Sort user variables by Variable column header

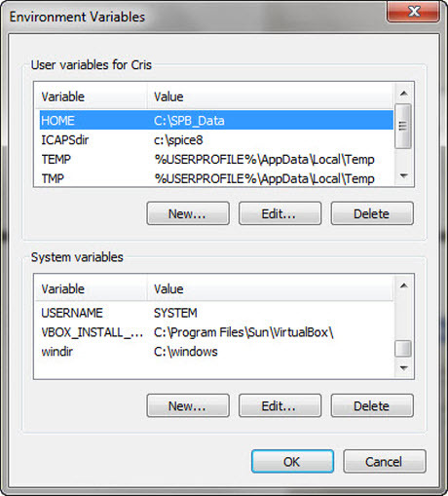coord(92,96)
